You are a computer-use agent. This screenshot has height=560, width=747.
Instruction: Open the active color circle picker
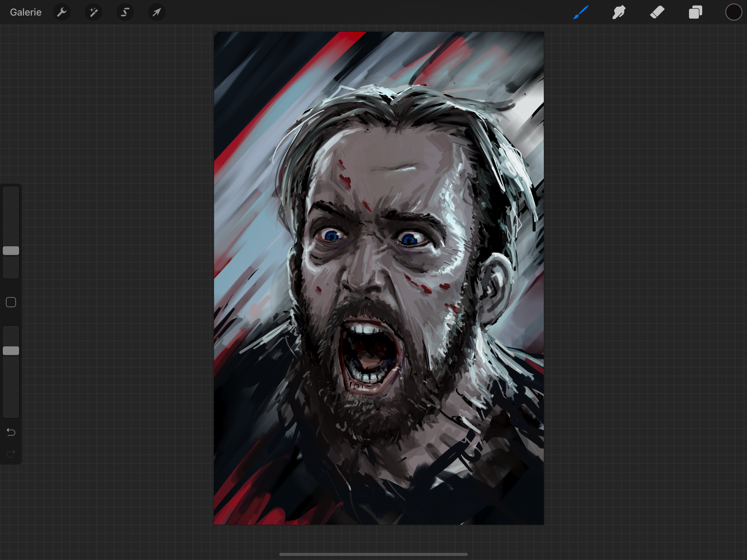coord(734,13)
